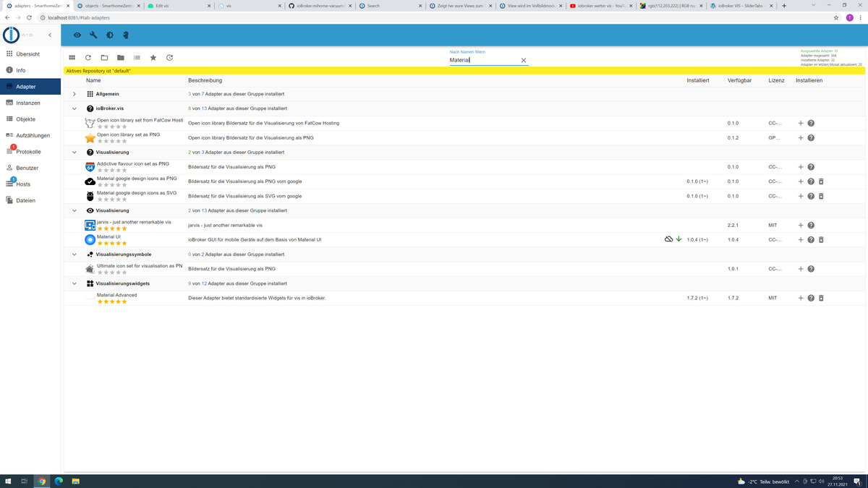Open Instanzen in the sidebar
The height and width of the screenshot is (488, 868).
tap(27, 103)
